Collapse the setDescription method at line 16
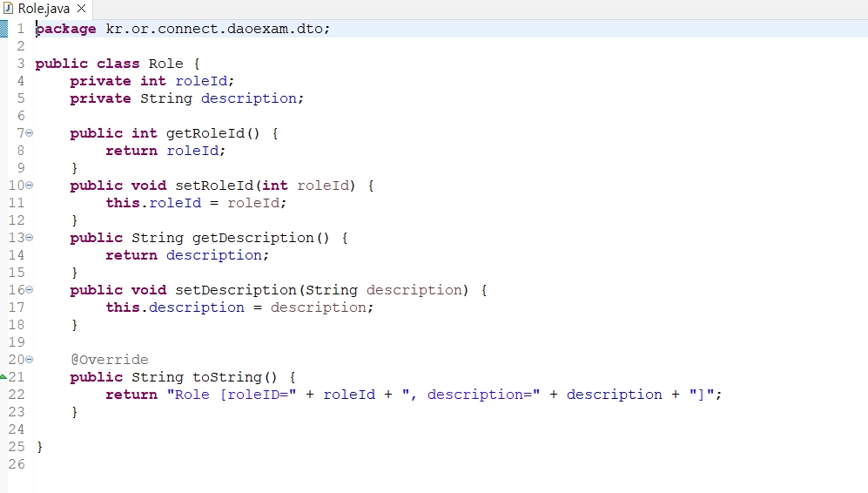868x493 pixels. (x=30, y=289)
